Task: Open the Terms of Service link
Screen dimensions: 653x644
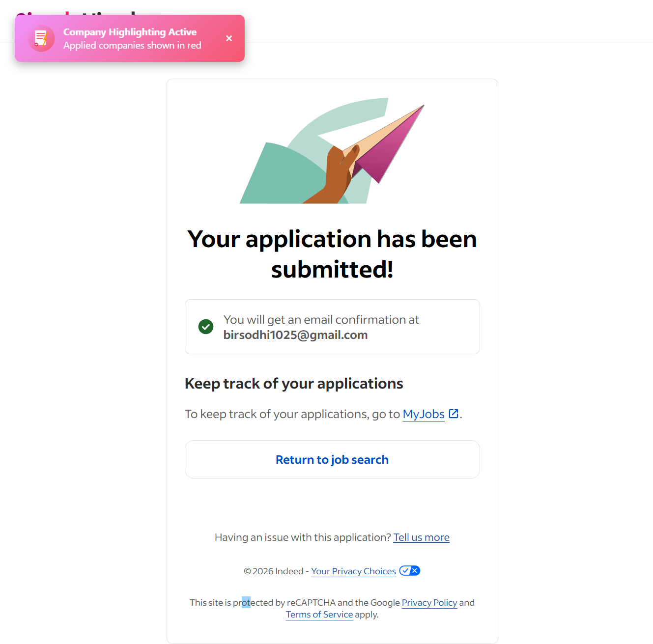Action: tap(319, 615)
